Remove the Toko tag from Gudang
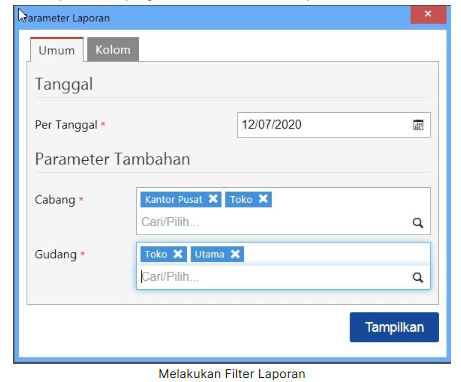The height and width of the screenshot is (382, 461). 178,254
